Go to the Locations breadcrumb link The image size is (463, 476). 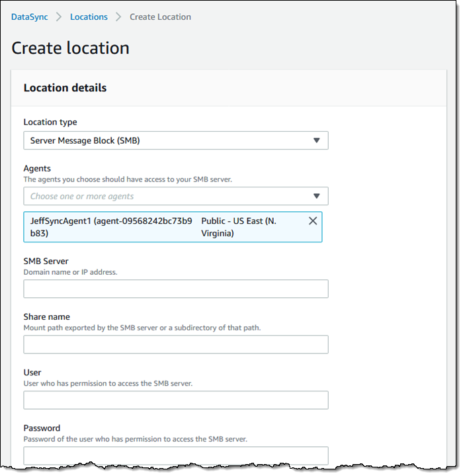pyautogui.click(x=89, y=17)
